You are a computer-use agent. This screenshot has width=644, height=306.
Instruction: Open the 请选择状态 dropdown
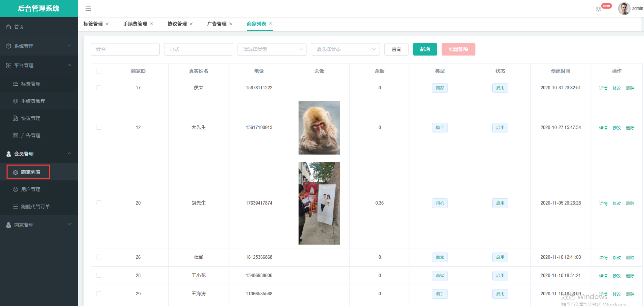tap(345, 49)
